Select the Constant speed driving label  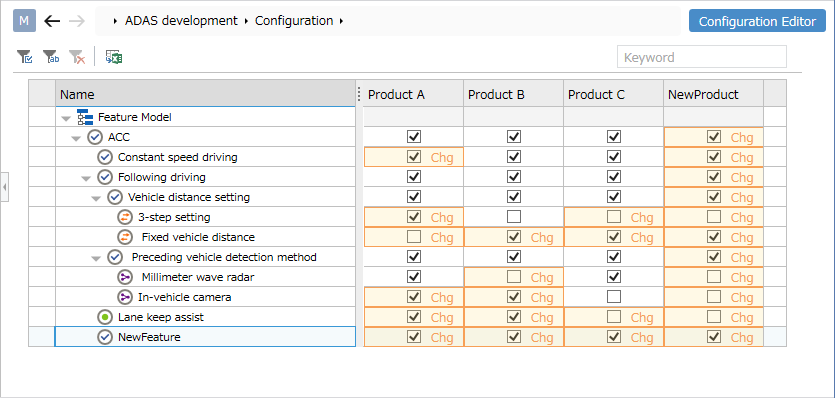178,157
